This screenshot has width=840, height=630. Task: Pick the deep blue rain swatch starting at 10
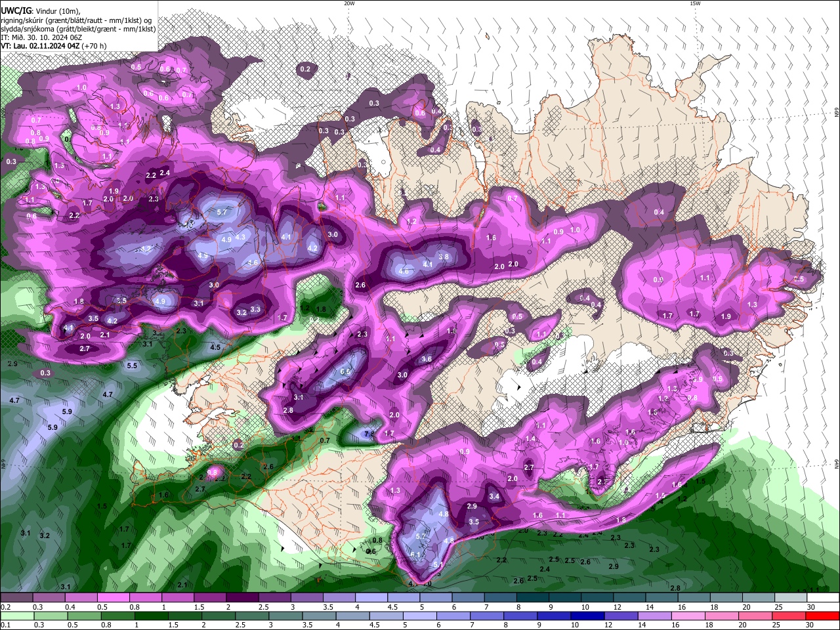587,616
